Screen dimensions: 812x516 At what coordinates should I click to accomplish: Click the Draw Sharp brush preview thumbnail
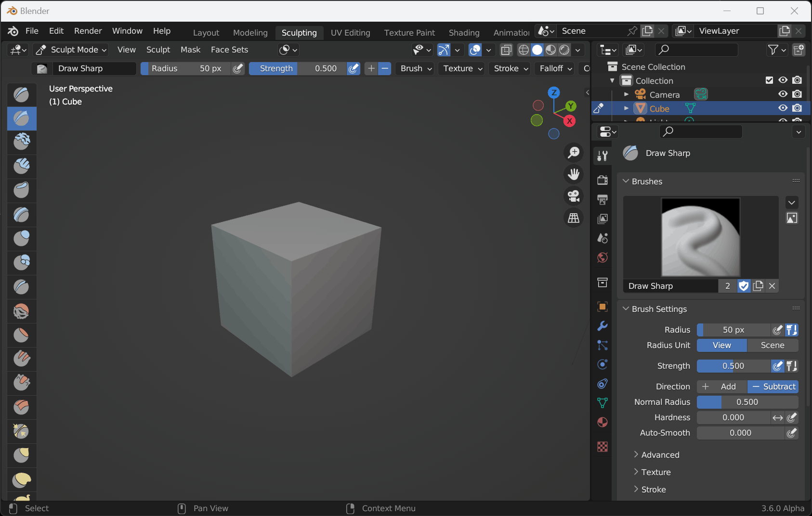[700, 237]
